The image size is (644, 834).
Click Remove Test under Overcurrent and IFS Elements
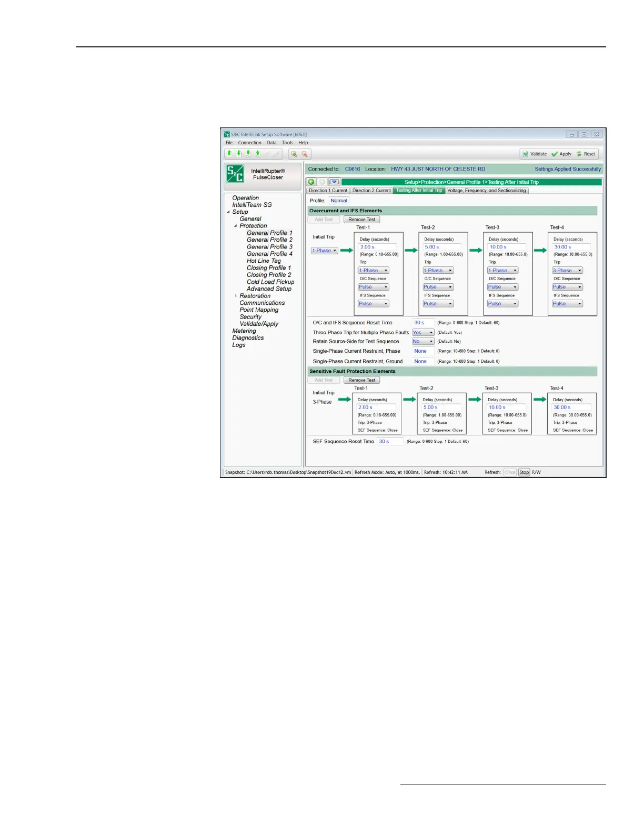coord(362,220)
